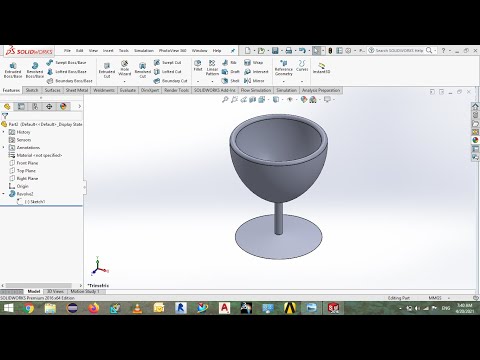Open the Surfaces ribbon tab
The width and height of the screenshot is (480, 360).
tap(53, 90)
